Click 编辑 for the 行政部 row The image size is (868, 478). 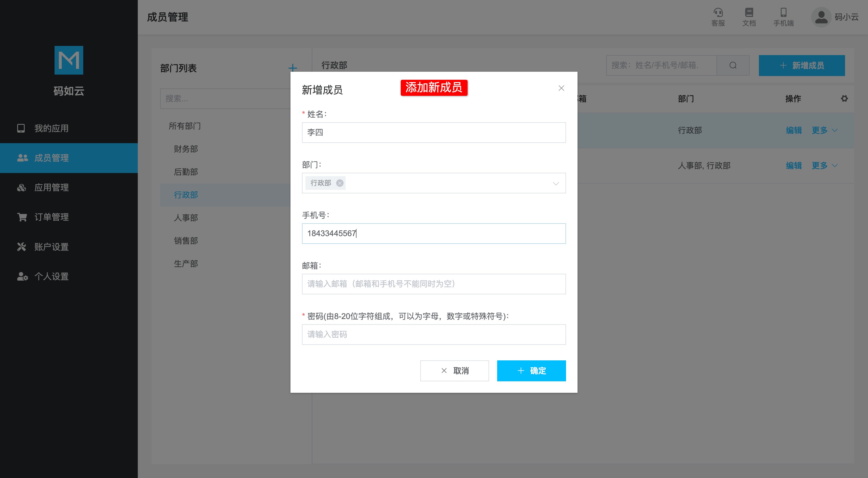pyautogui.click(x=794, y=130)
